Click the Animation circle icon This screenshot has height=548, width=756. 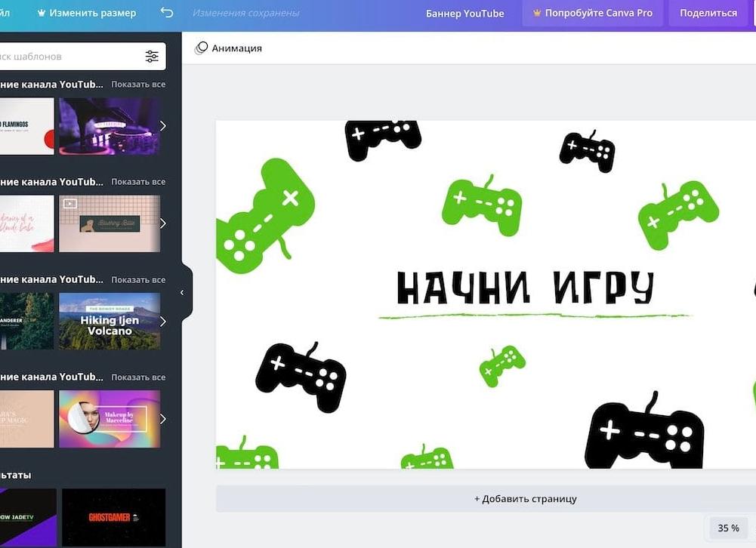pos(201,48)
